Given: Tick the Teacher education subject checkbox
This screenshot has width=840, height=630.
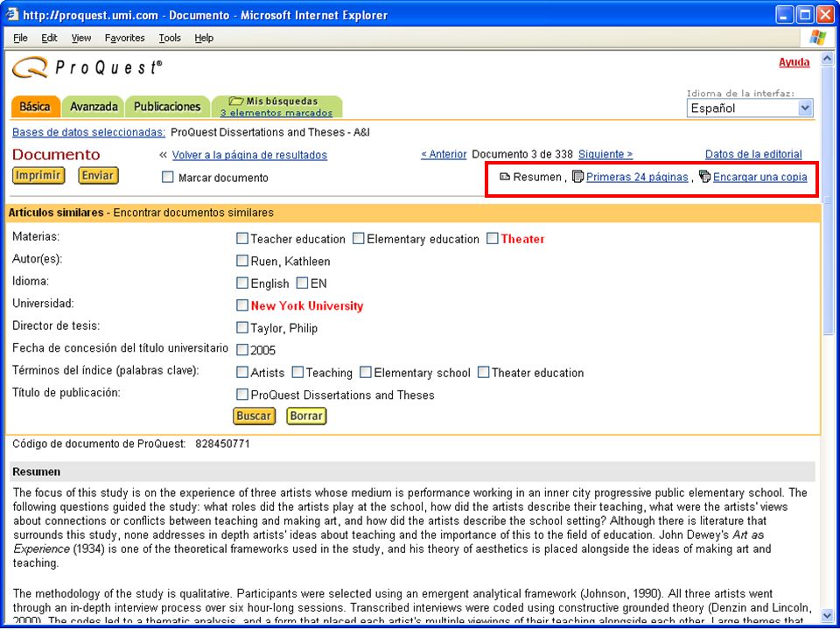Looking at the screenshot, I should click(242, 239).
